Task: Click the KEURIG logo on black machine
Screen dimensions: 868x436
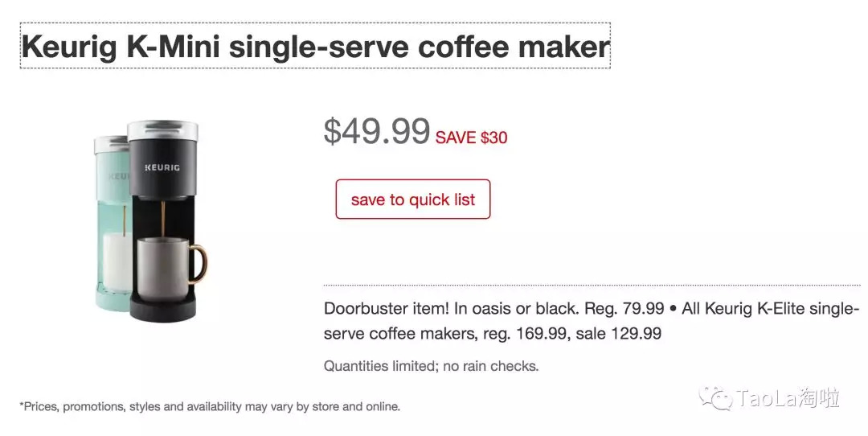Action: 162,168
